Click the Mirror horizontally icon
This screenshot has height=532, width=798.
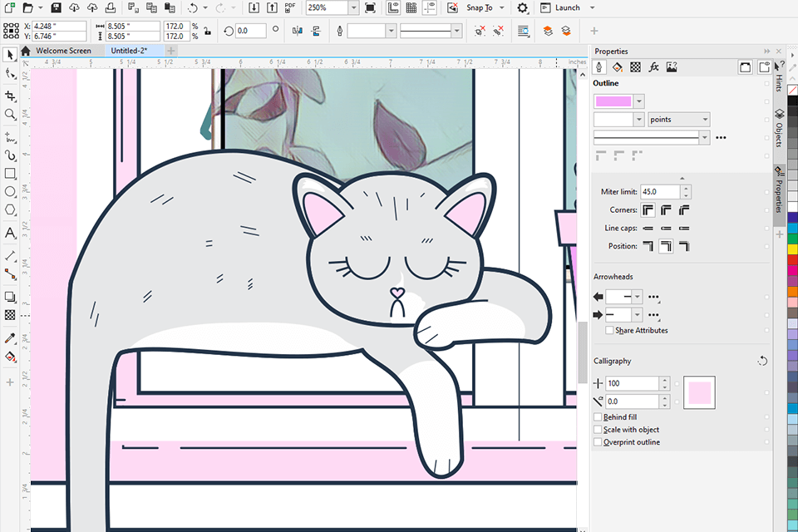pyautogui.click(x=298, y=31)
